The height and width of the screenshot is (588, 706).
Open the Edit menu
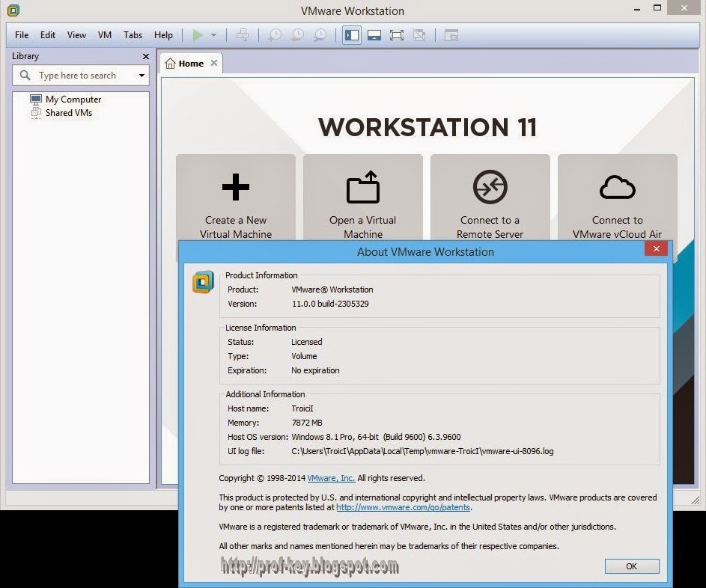coord(48,35)
